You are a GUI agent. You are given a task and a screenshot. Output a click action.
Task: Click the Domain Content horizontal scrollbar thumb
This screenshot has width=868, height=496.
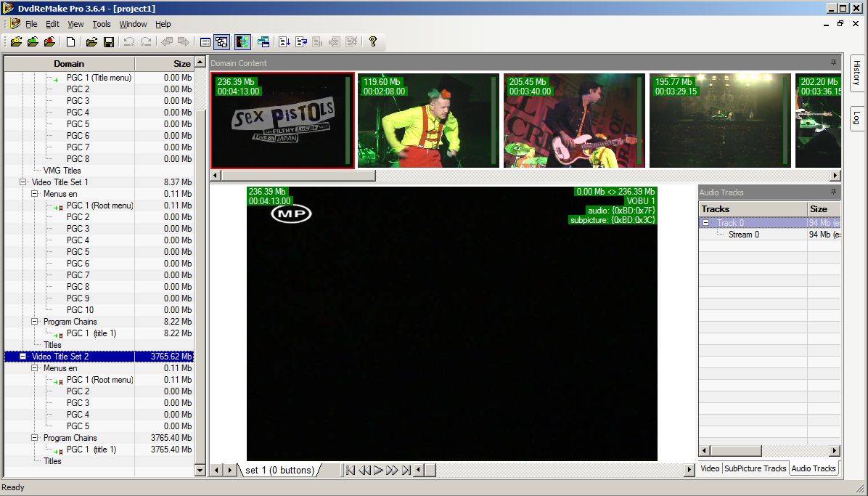click(298, 176)
